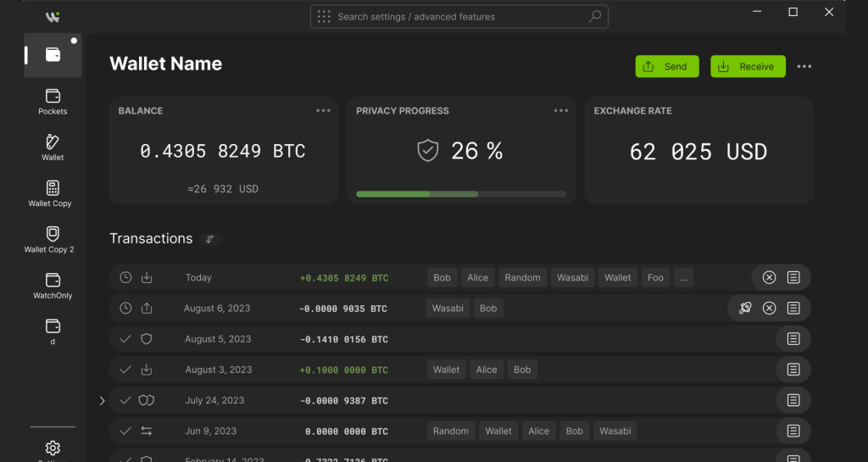Click the privacy progress bar

point(461,194)
